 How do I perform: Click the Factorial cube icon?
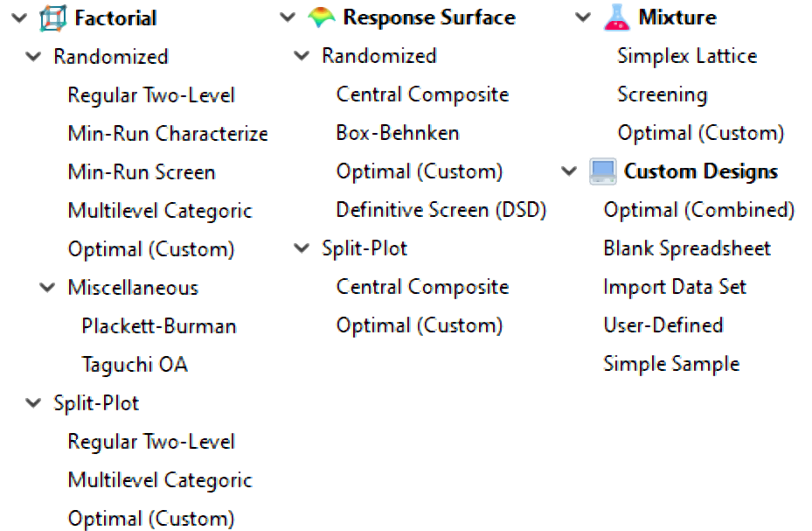coord(52,18)
